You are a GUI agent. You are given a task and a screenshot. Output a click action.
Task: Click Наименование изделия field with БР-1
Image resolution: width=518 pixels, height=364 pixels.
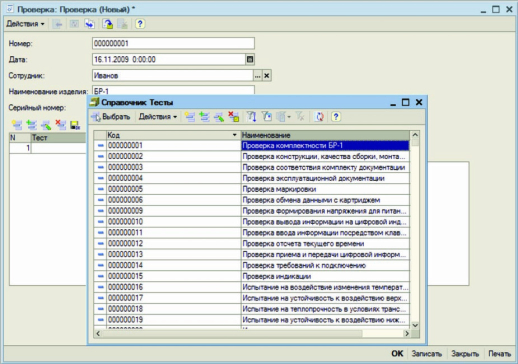173,91
